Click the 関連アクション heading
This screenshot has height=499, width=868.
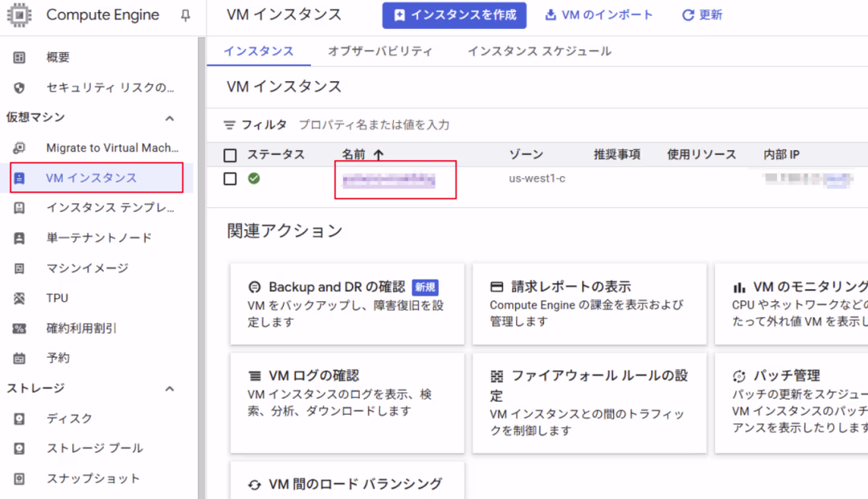(285, 231)
